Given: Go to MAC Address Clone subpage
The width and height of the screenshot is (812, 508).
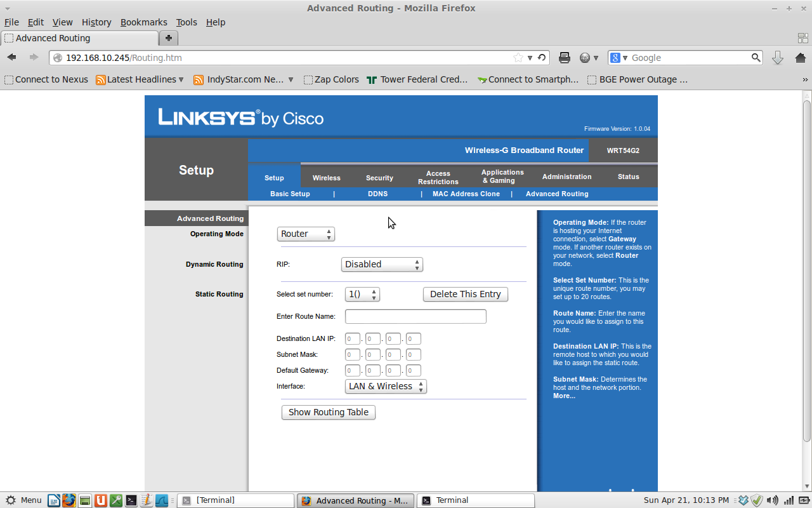Looking at the screenshot, I should point(466,194).
